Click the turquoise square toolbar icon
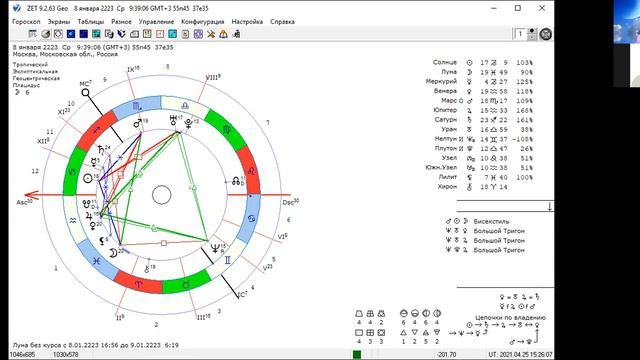 173,34
